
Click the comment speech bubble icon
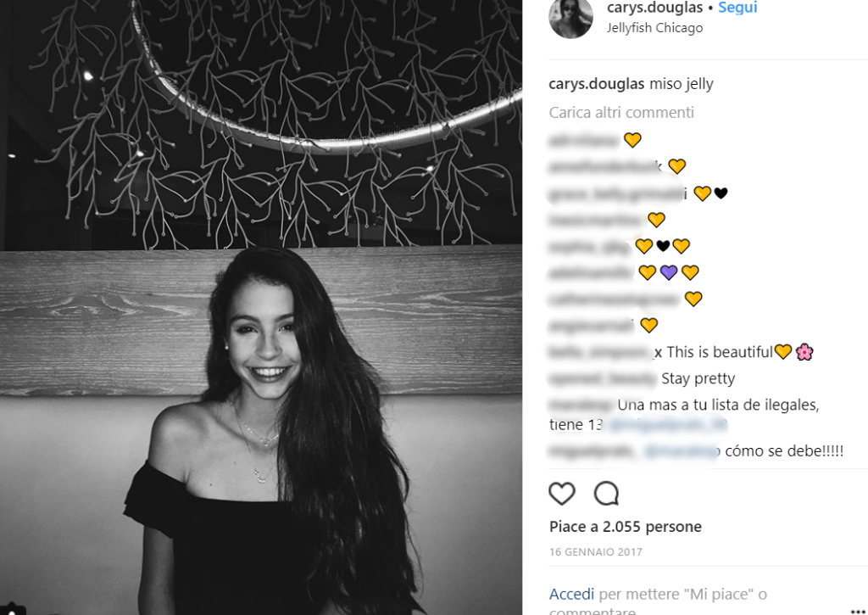(606, 493)
